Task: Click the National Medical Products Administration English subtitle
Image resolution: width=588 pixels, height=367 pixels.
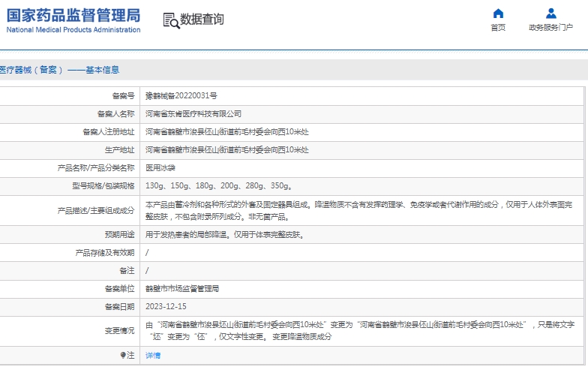Action: coord(73,30)
